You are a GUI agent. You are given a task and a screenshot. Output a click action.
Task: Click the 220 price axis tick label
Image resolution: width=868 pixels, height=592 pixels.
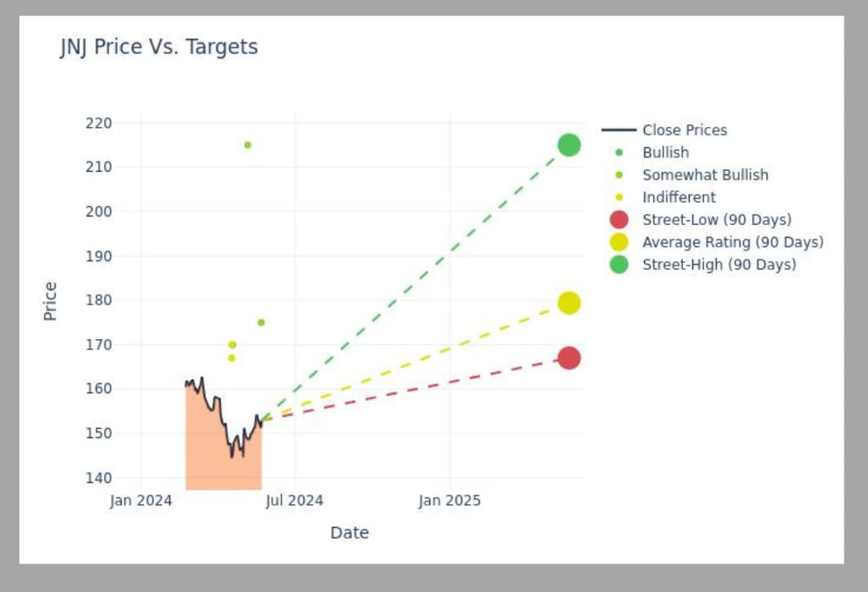click(99, 123)
